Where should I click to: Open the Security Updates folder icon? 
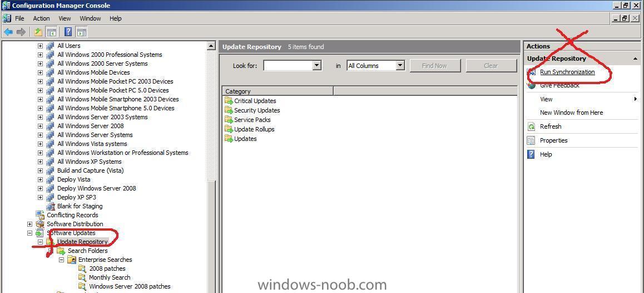click(x=229, y=110)
